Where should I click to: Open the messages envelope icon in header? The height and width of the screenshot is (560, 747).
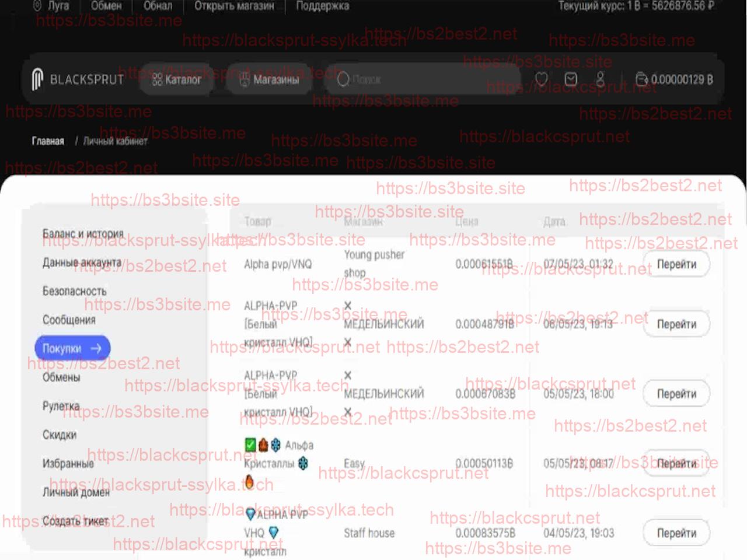coord(571,79)
